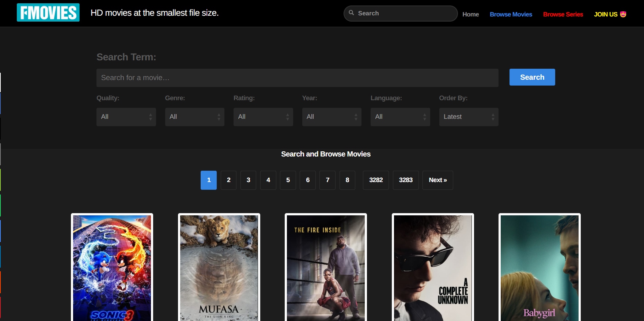Open Browse Movies navigation link

click(511, 14)
